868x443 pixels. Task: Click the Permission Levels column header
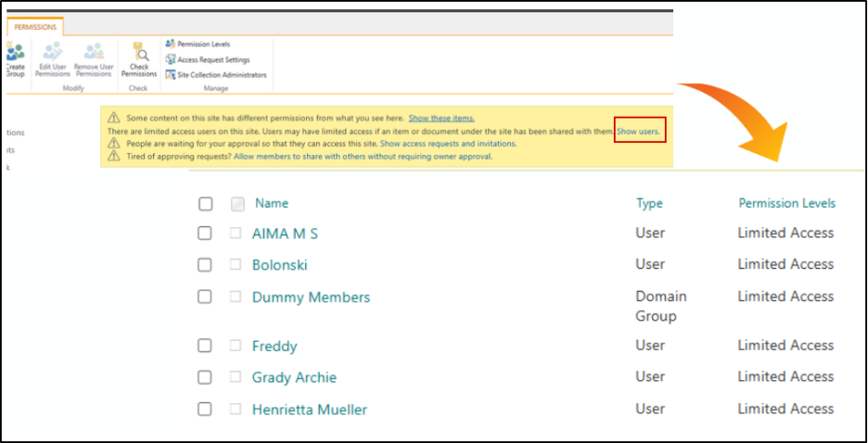(x=786, y=203)
